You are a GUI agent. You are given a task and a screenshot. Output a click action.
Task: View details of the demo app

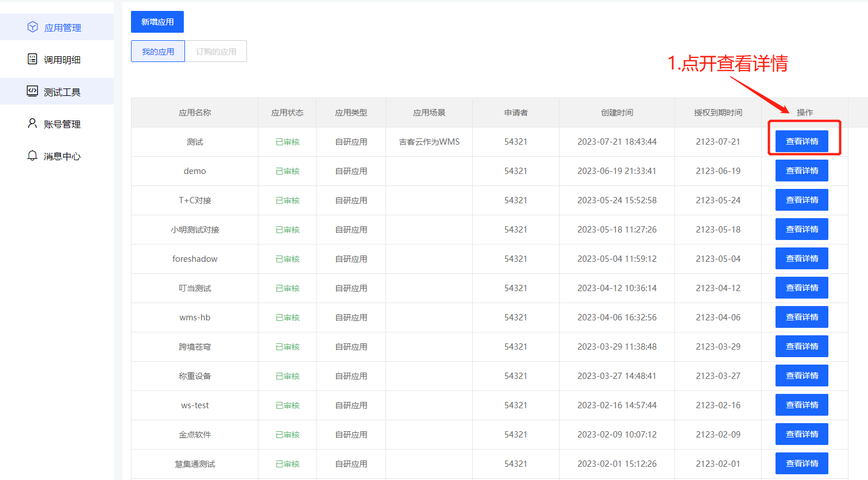(801, 171)
